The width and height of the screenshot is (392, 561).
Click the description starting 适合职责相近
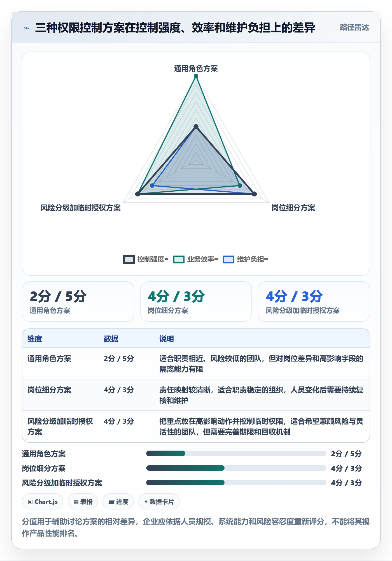click(x=261, y=364)
